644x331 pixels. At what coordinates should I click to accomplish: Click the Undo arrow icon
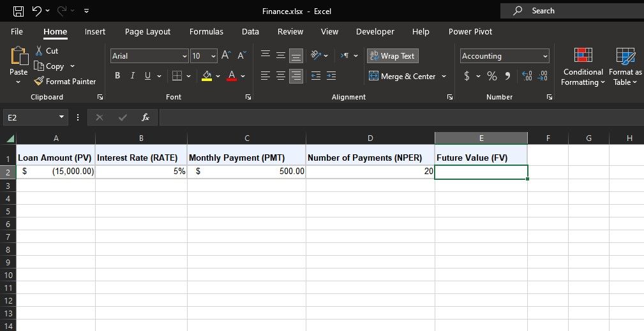(x=37, y=11)
